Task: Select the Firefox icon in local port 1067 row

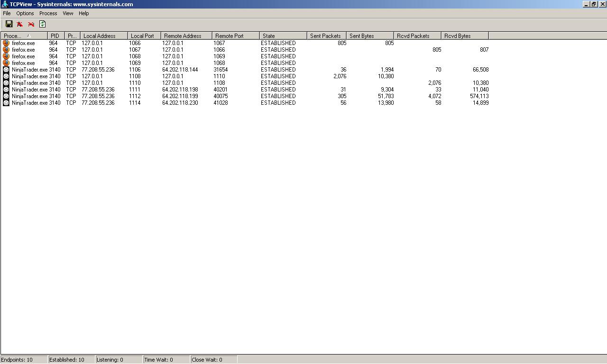Action: coord(6,50)
